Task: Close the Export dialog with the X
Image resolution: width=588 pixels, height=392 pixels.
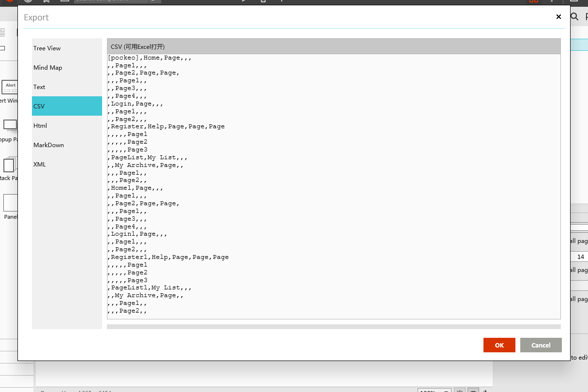Action: click(558, 17)
